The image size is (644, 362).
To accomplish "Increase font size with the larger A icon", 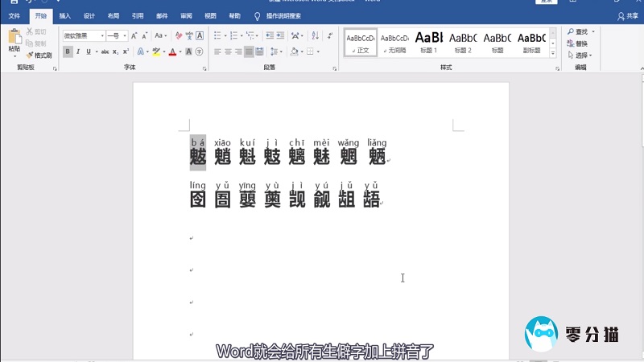I will pos(134,35).
